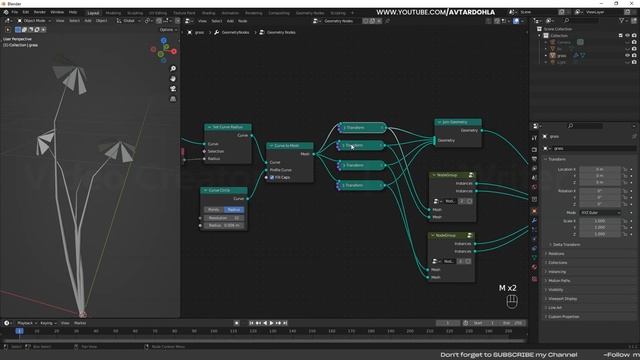Open the Object Data green triangle tab
Image resolution: width=640 pixels, height=360 pixels.
[x=534, y=258]
